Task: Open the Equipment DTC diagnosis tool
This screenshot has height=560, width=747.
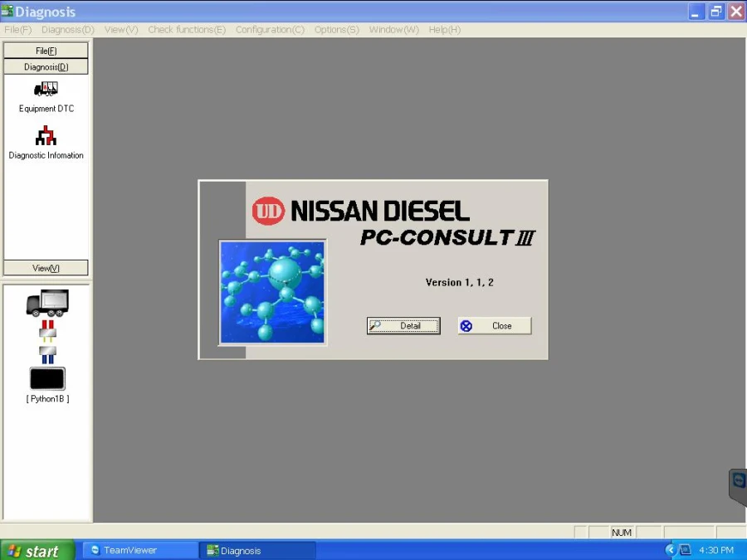Action: click(x=46, y=97)
